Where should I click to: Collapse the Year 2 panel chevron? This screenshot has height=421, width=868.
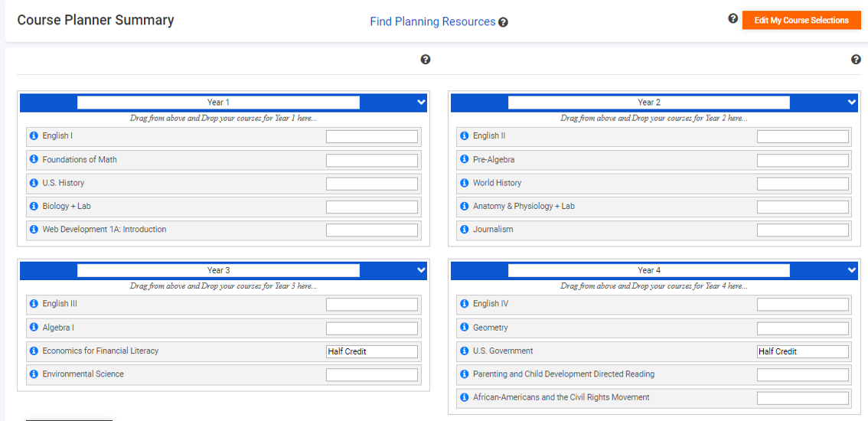click(851, 103)
